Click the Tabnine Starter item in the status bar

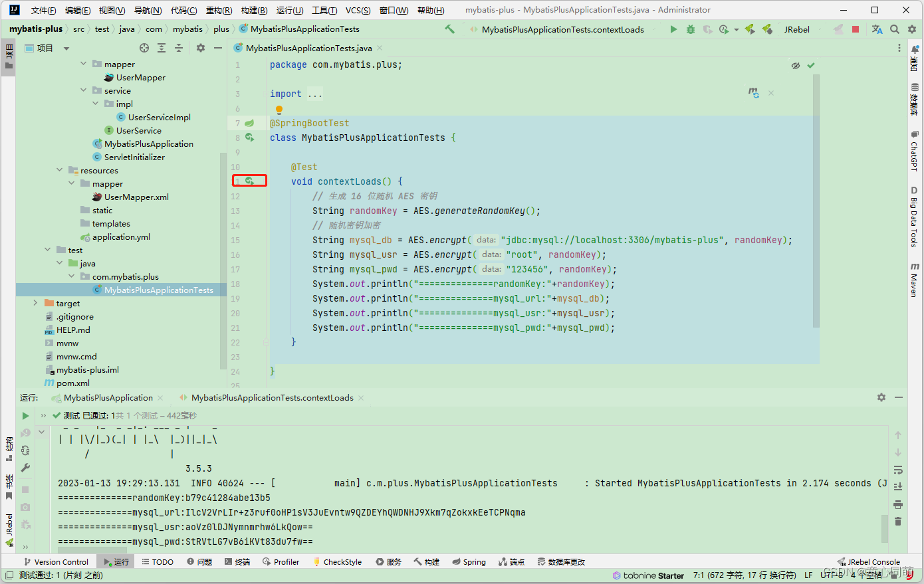(648, 575)
